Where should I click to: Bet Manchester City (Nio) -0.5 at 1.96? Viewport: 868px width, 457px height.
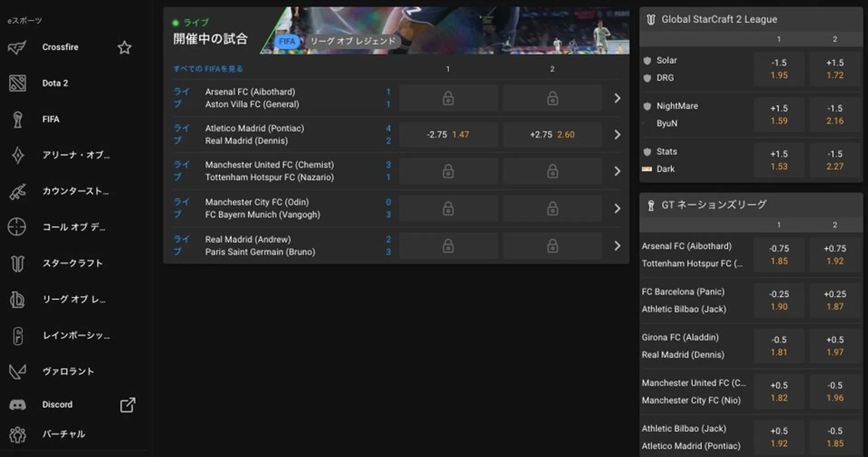[835, 392]
